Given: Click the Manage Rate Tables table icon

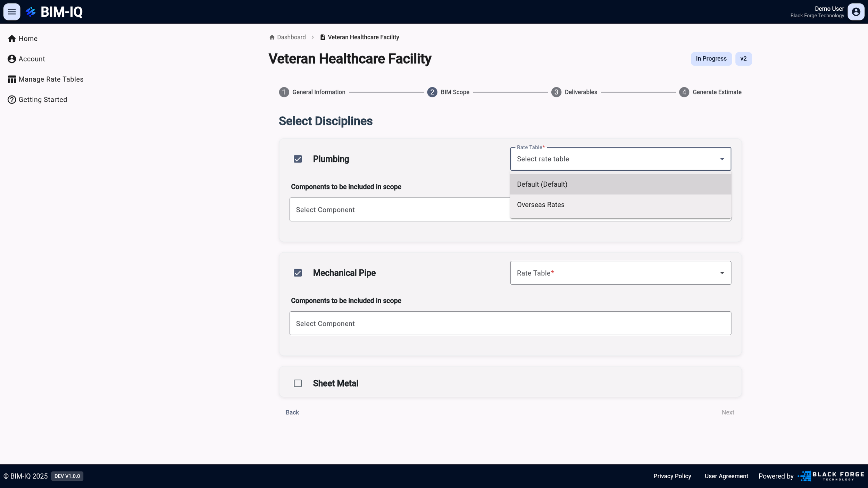Looking at the screenshot, I should tap(12, 79).
